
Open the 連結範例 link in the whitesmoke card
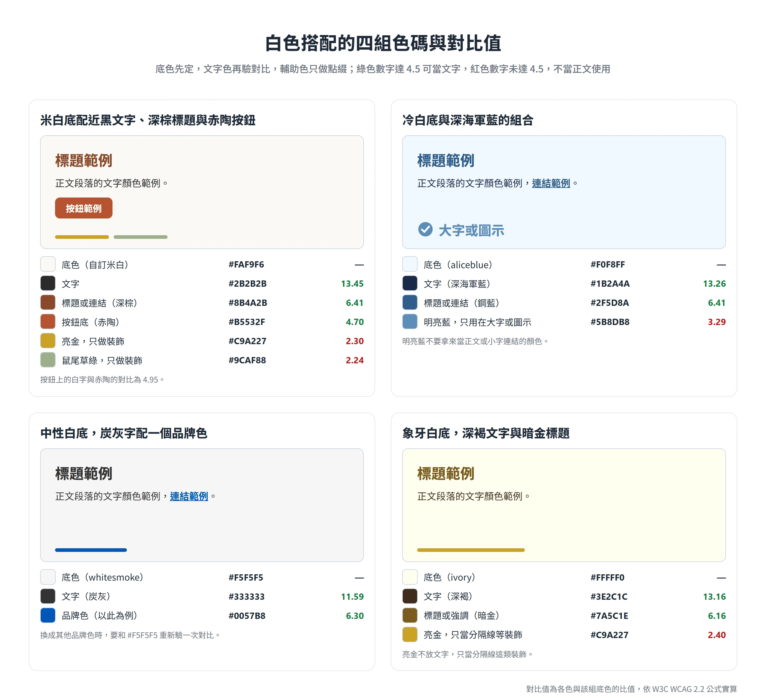(189, 496)
